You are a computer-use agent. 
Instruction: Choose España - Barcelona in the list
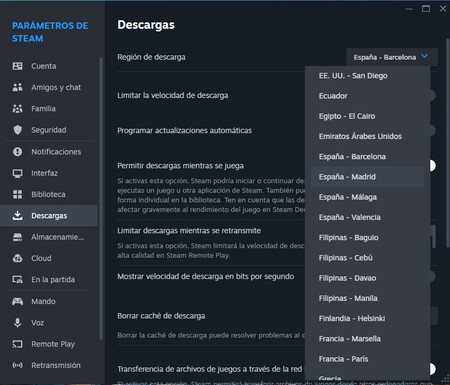(x=367, y=157)
